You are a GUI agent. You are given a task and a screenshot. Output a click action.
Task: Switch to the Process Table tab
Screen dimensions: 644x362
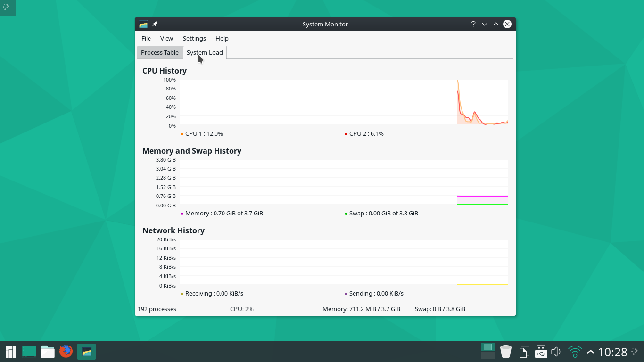[160, 52]
